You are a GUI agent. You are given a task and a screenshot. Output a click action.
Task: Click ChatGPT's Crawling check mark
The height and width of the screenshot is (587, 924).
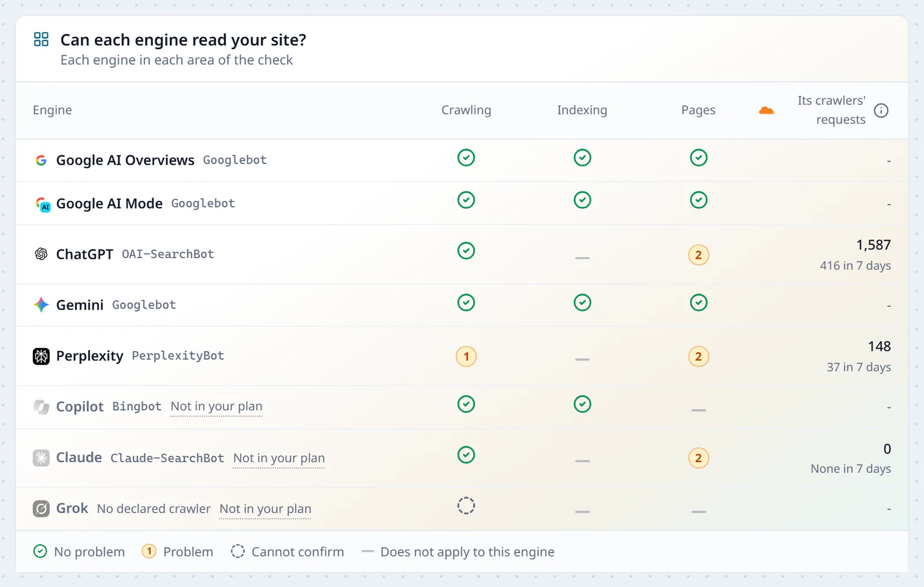[466, 251]
